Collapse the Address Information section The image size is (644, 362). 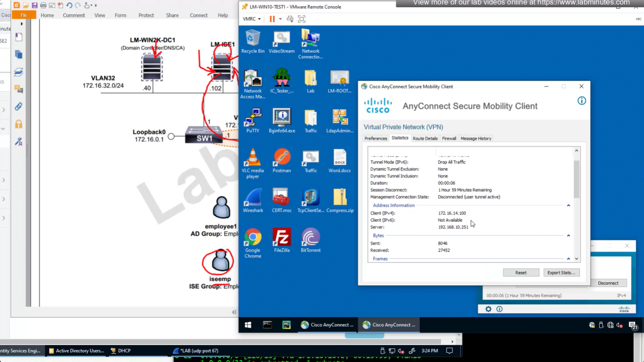point(568,206)
